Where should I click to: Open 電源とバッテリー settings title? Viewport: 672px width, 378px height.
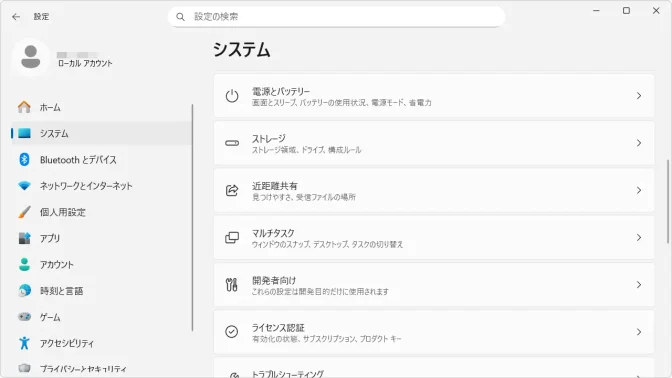281,91
